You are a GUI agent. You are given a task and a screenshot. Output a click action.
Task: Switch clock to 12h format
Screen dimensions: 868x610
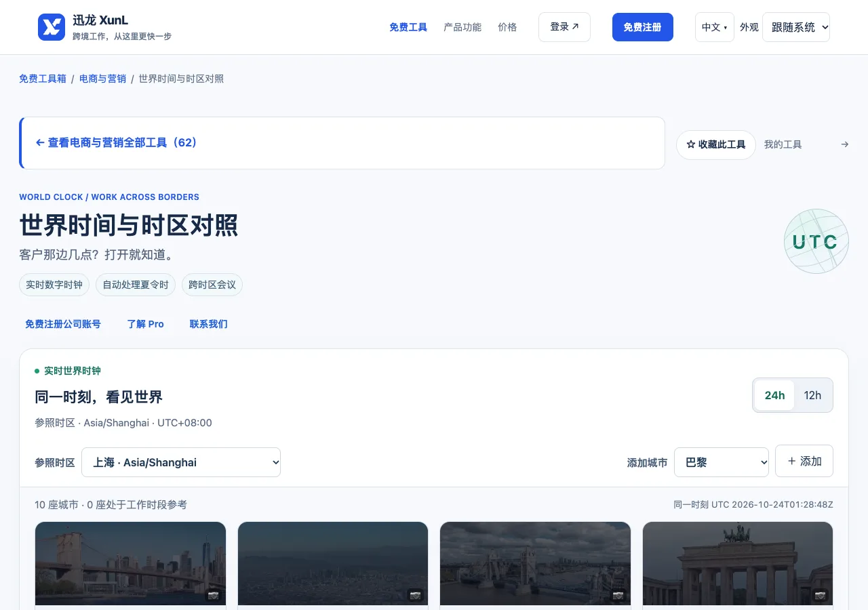click(x=812, y=395)
